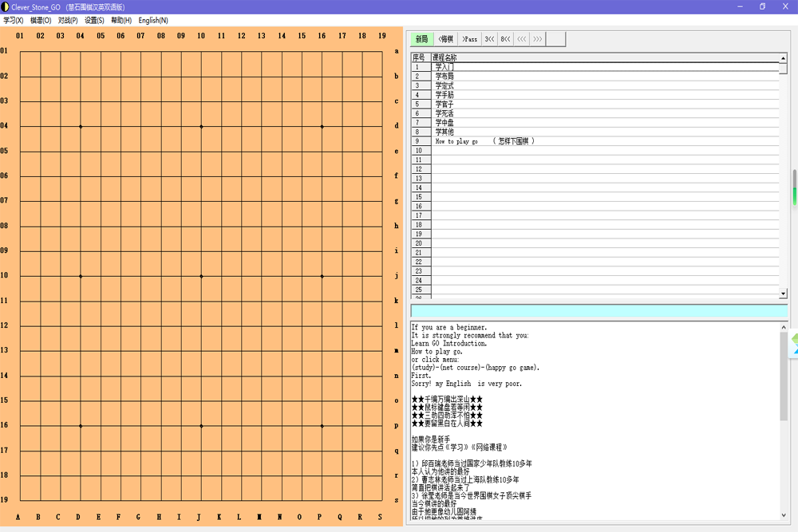The height and width of the screenshot is (532, 798).
Task: Jump to the game start with <<<
Action: tap(521, 38)
